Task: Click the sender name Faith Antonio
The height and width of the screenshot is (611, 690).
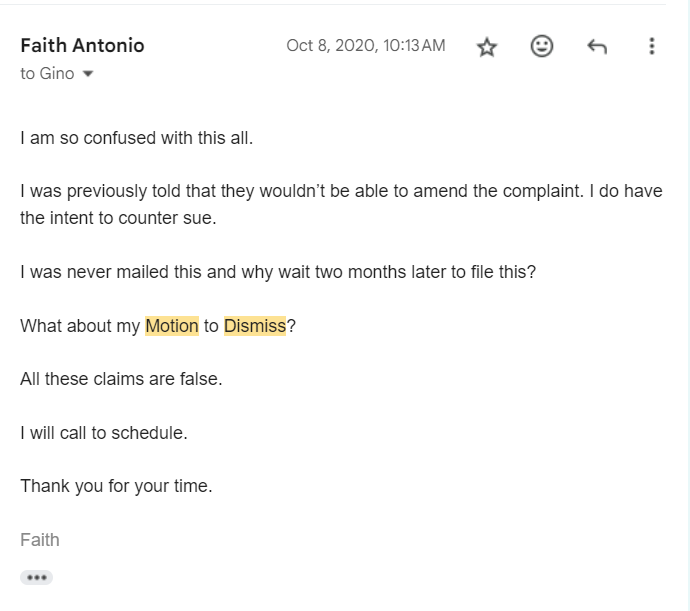Action: coord(82,45)
